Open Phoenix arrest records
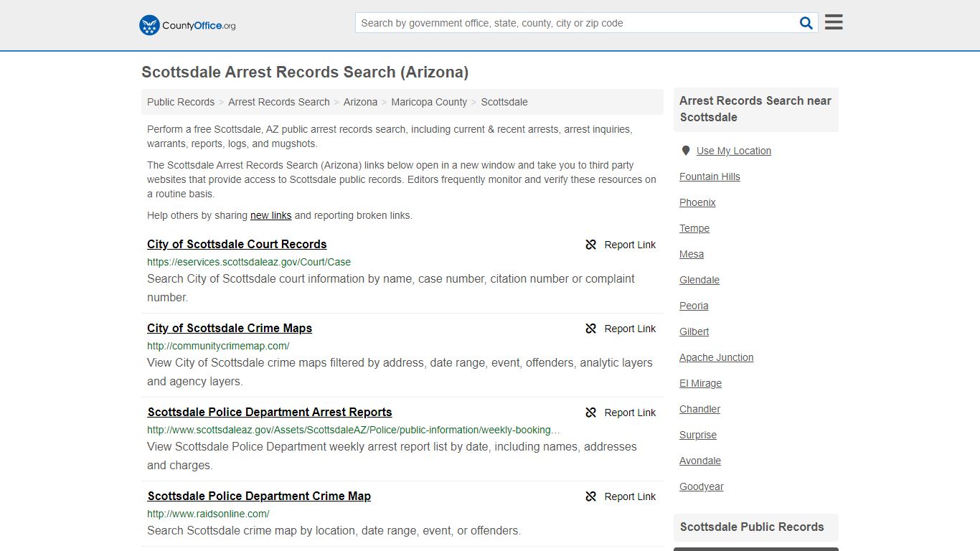Viewport: 980px width, 551px height. coord(697,202)
